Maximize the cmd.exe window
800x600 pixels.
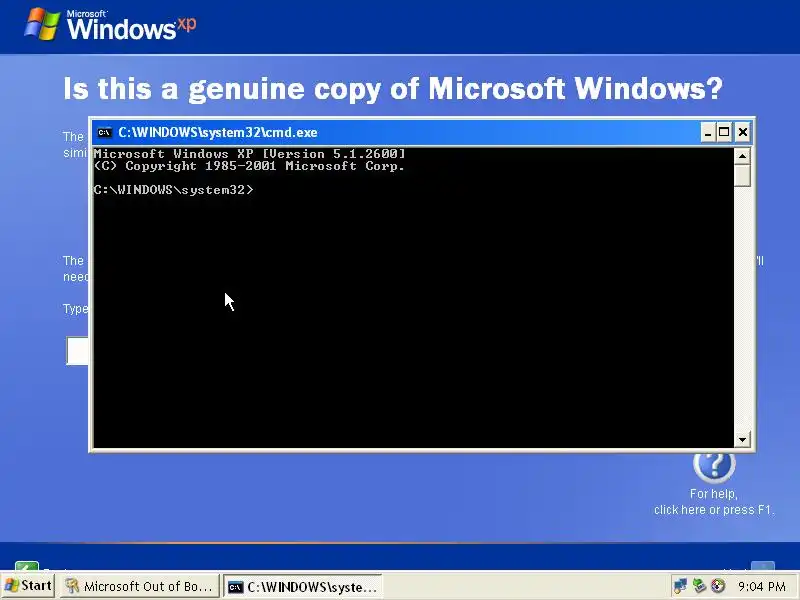tap(724, 133)
